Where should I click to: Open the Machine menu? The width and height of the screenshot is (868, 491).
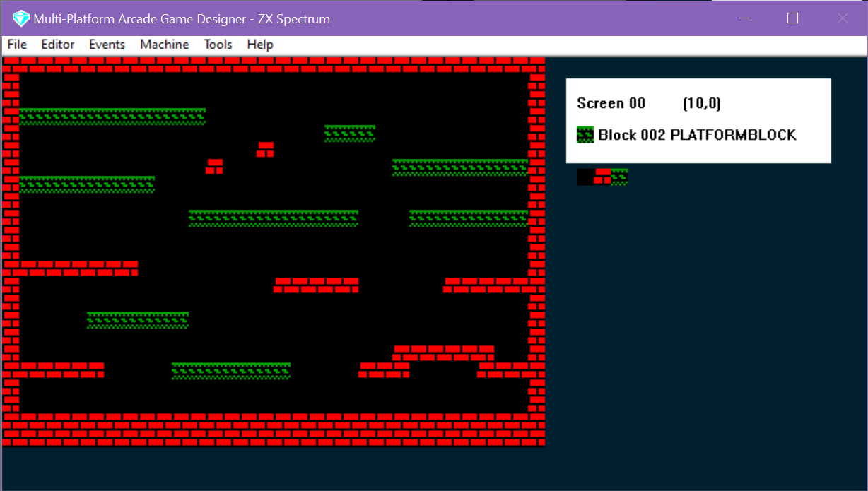[165, 45]
